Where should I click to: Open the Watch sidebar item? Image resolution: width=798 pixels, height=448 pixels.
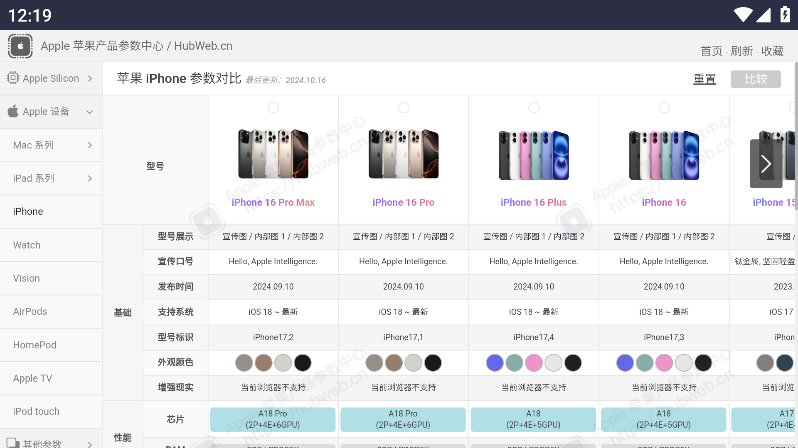[x=51, y=245]
